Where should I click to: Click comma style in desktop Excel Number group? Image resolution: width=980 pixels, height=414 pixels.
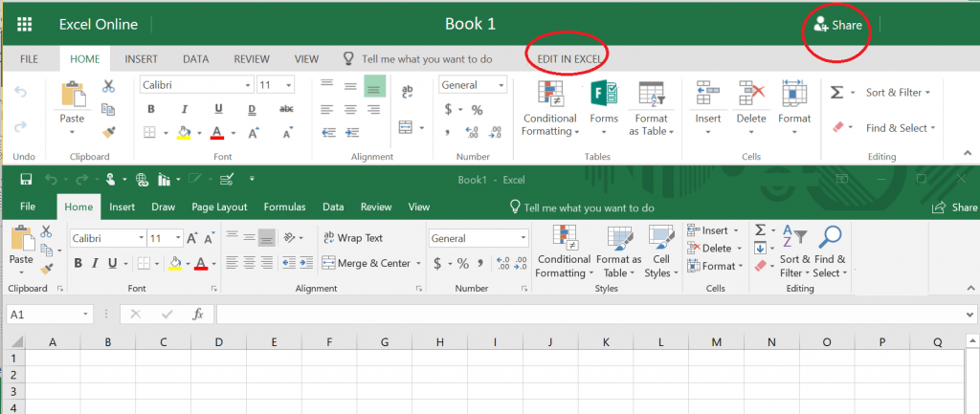[x=480, y=263]
